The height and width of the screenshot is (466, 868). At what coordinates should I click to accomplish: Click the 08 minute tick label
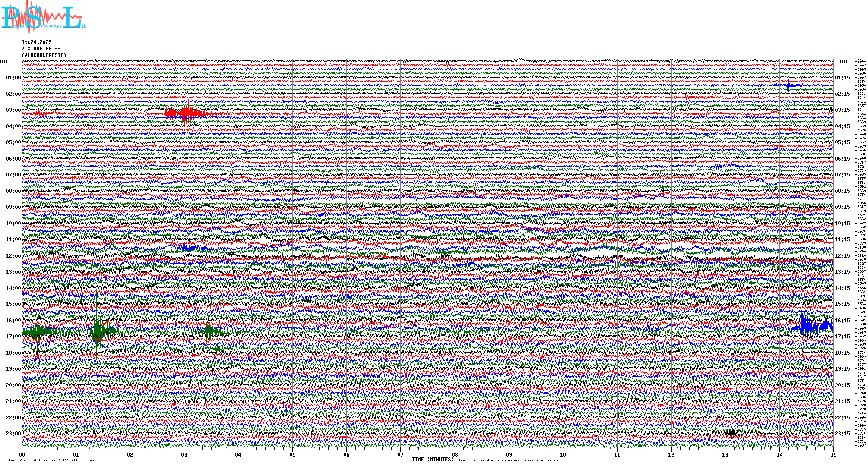(455, 454)
